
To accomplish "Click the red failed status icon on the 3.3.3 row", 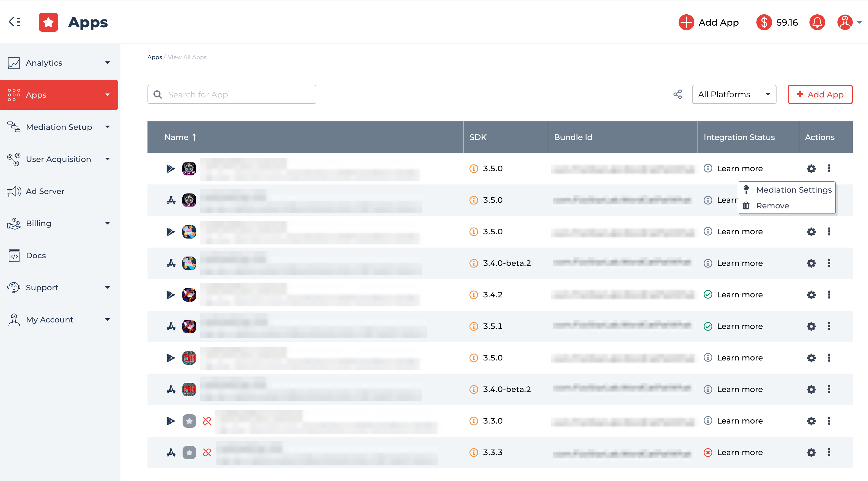I will pos(708,452).
